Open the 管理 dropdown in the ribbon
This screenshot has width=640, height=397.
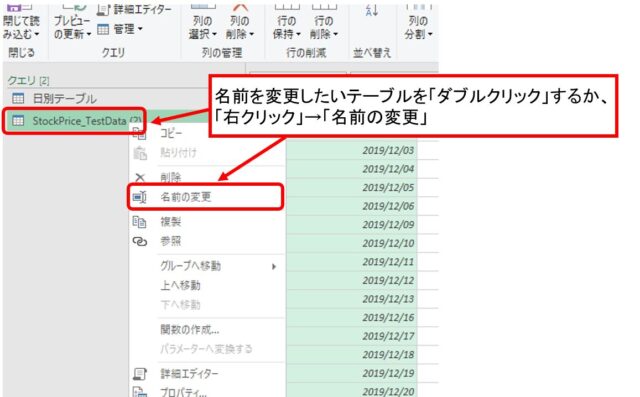click(120, 29)
